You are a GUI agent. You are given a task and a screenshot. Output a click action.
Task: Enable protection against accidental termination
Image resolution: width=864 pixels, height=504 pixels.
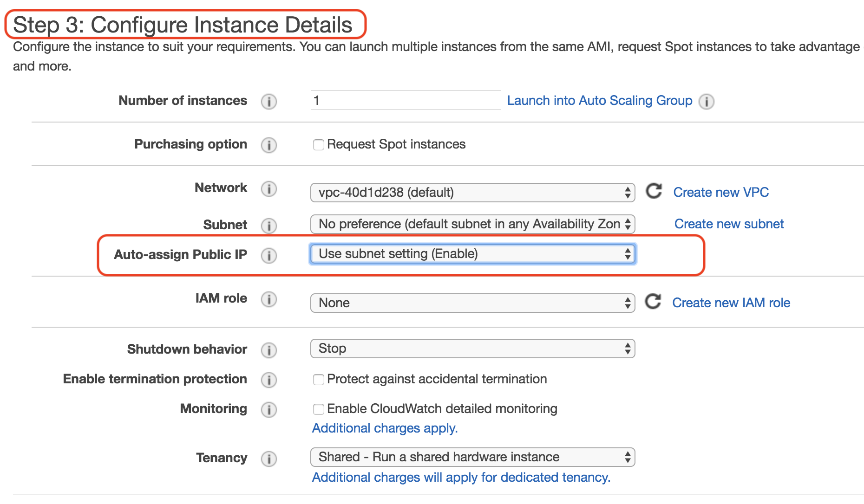pyautogui.click(x=319, y=380)
